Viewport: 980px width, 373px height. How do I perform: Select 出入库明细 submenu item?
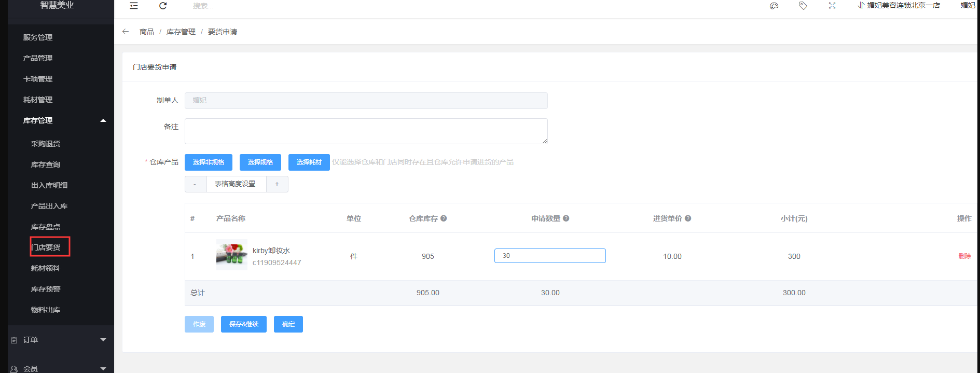tap(49, 185)
